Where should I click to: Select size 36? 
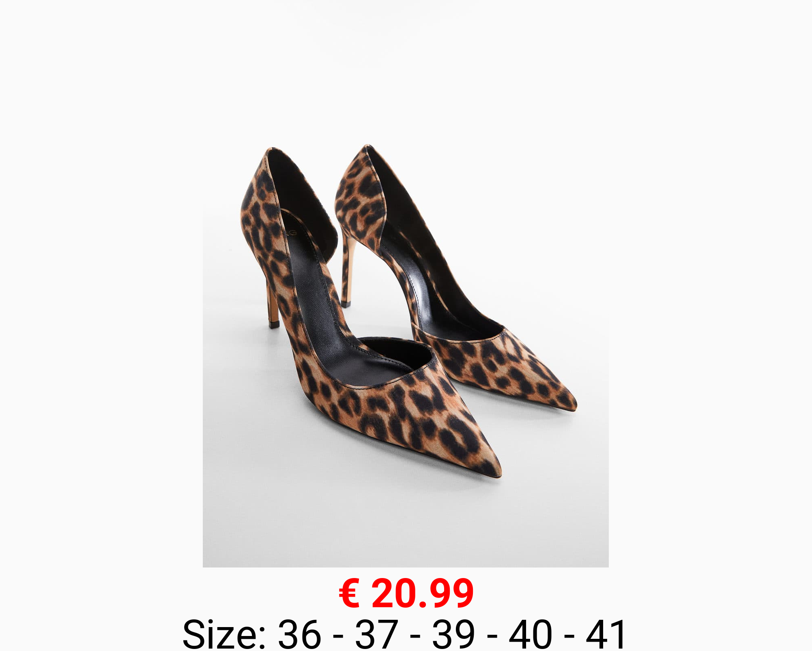[299, 634]
